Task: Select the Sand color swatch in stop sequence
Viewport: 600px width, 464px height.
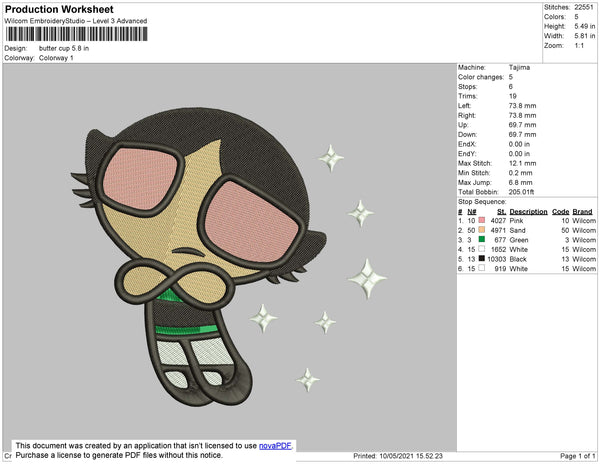Action: coord(482,230)
